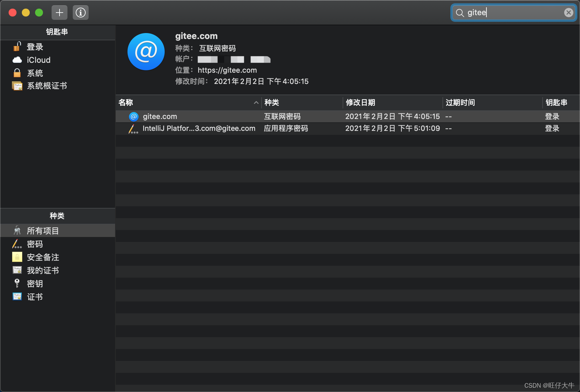This screenshot has width=580, height=392.
Task: Click the 安全备注 yellow note icon
Action: (x=17, y=257)
